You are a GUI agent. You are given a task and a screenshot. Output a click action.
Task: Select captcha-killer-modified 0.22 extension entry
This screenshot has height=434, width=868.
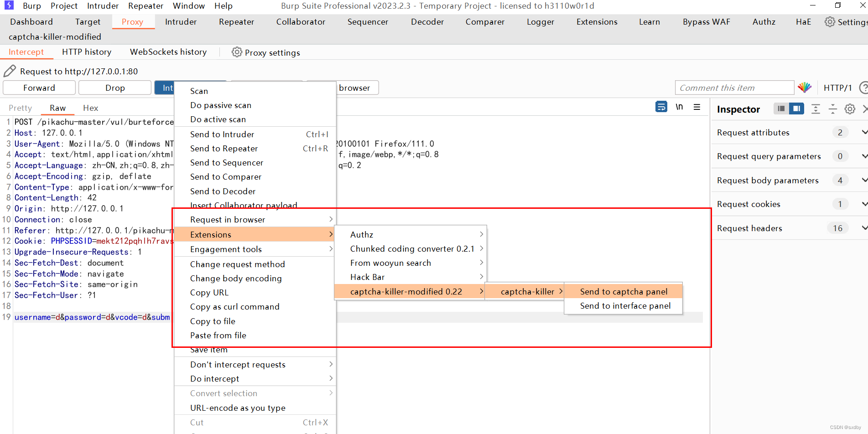(409, 291)
